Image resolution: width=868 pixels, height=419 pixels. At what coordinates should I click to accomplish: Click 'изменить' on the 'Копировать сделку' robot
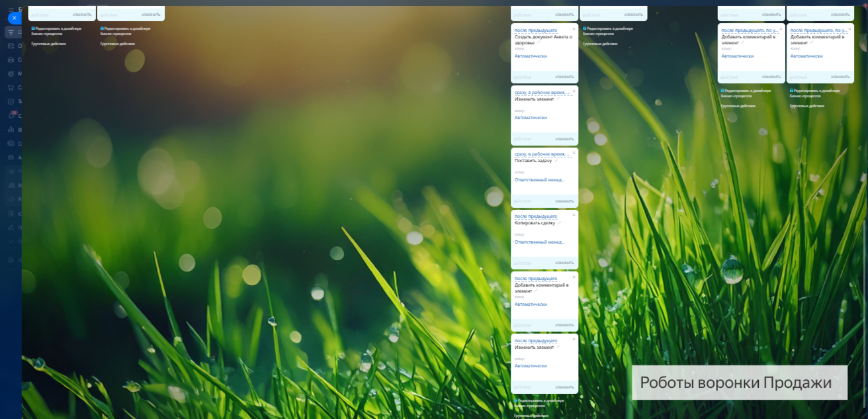(x=564, y=263)
